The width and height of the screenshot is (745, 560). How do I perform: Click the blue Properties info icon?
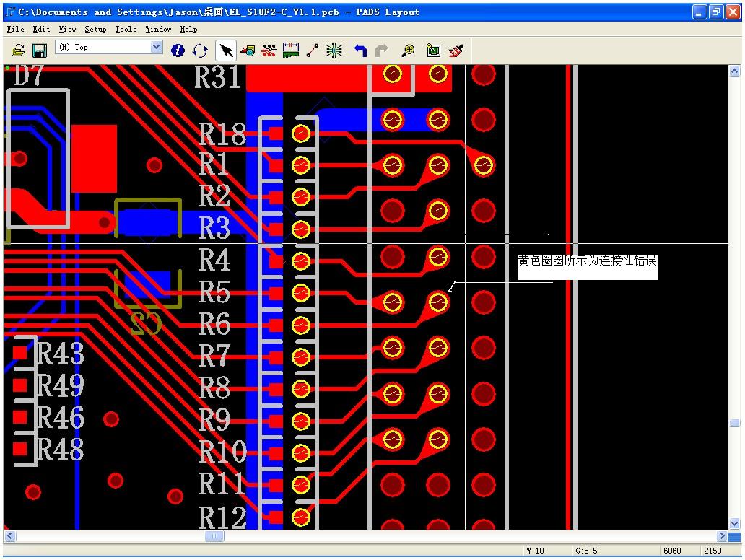(178, 50)
